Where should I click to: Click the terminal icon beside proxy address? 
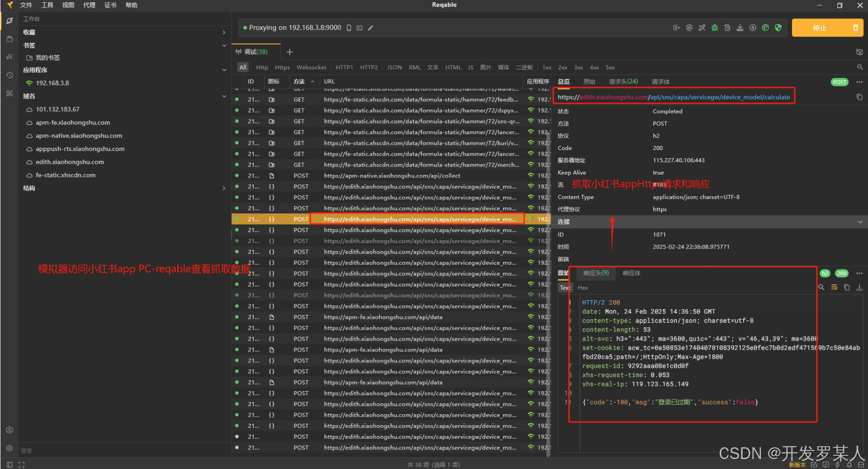tap(359, 28)
